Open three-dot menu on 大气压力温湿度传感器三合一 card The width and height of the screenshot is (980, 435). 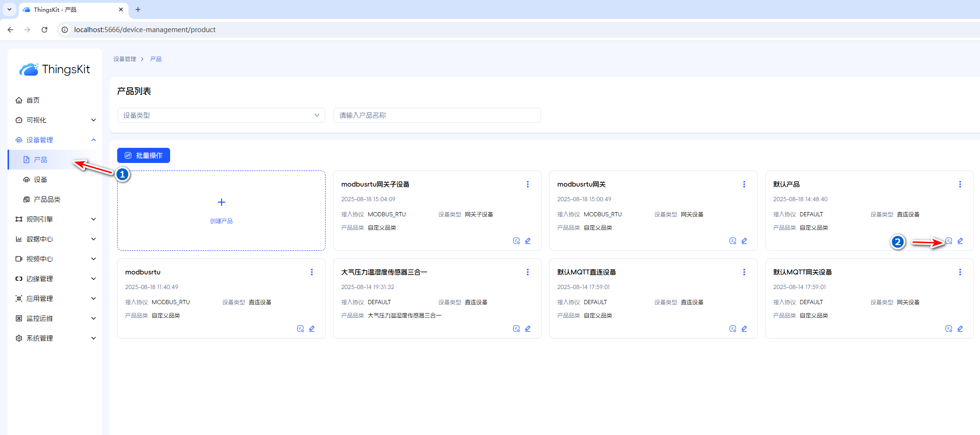click(528, 272)
